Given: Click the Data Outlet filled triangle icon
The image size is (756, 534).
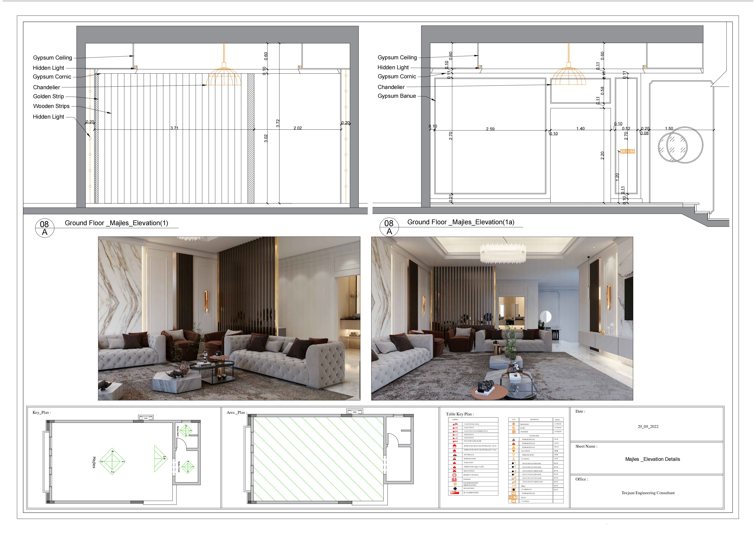Looking at the screenshot, I should [514, 451].
